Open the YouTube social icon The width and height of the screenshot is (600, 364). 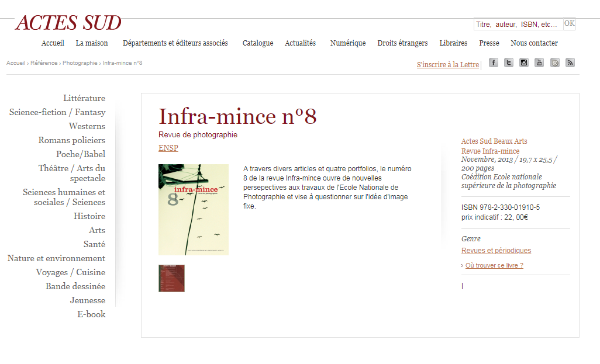pos(539,63)
